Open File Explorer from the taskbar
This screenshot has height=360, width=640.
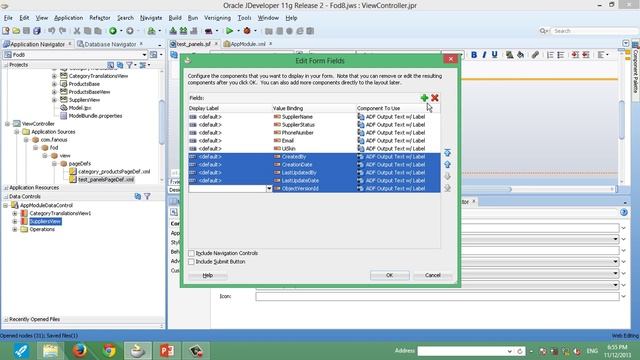point(50,351)
